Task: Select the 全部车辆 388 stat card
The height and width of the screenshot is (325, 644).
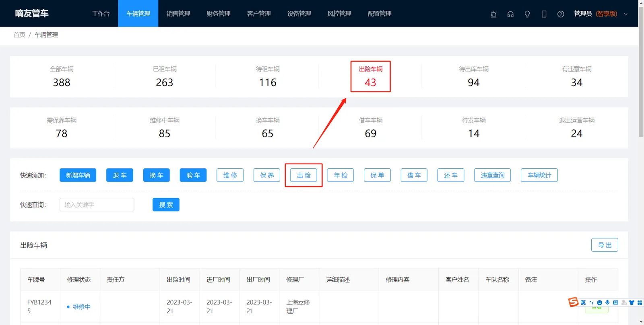Action: [x=62, y=77]
